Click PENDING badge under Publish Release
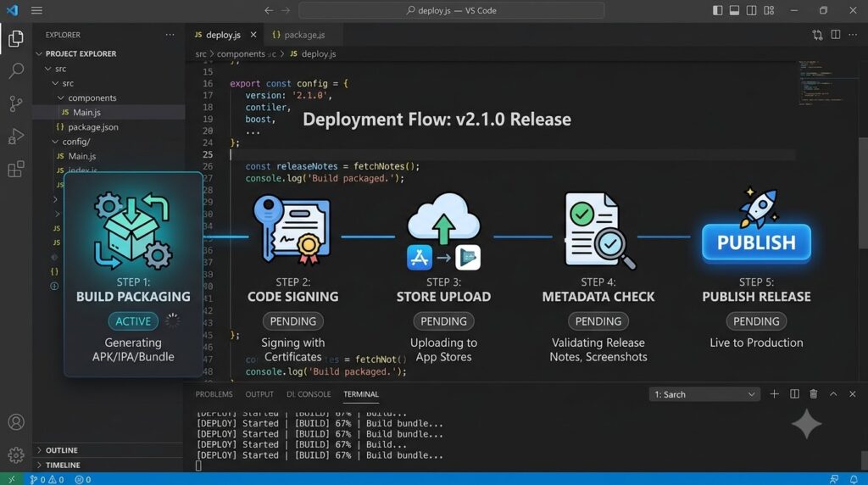 pos(756,321)
